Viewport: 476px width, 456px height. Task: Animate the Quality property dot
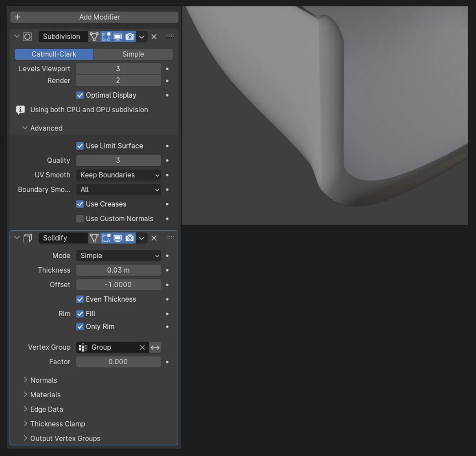point(167,161)
